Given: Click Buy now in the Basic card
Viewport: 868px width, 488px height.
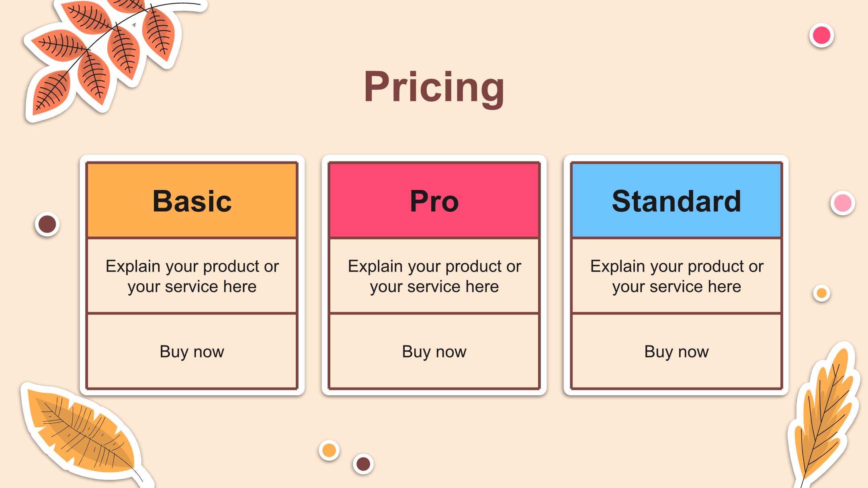Looking at the screenshot, I should point(192,351).
